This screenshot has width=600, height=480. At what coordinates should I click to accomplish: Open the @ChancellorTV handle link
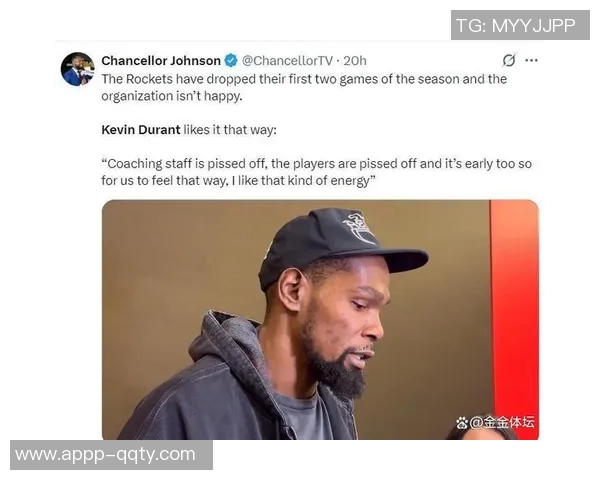[x=287, y=60]
